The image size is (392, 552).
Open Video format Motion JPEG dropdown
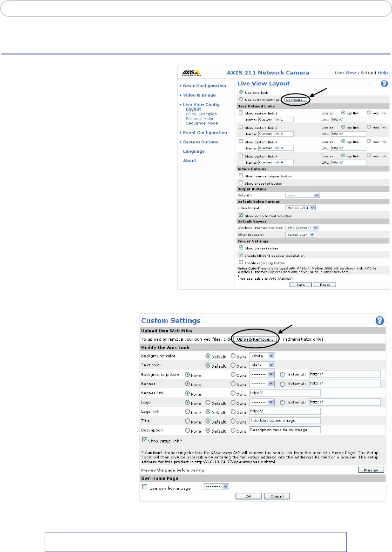click(x=300, y=208)
